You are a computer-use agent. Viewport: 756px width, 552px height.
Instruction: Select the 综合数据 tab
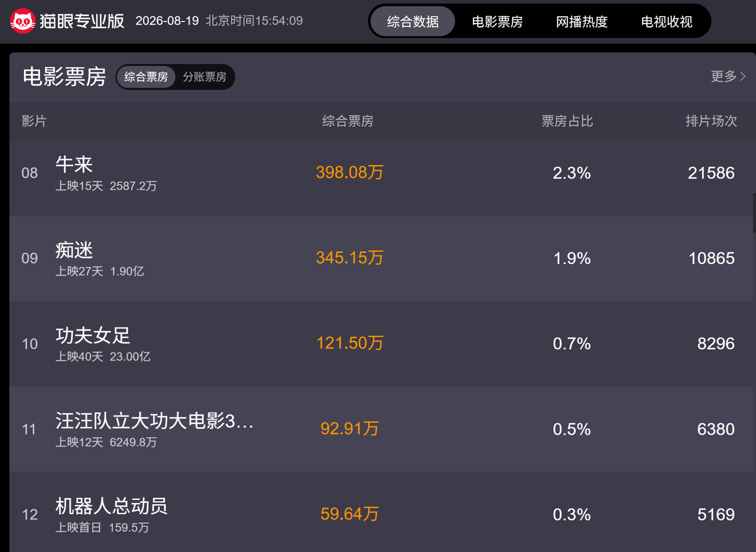pos(413,22)
